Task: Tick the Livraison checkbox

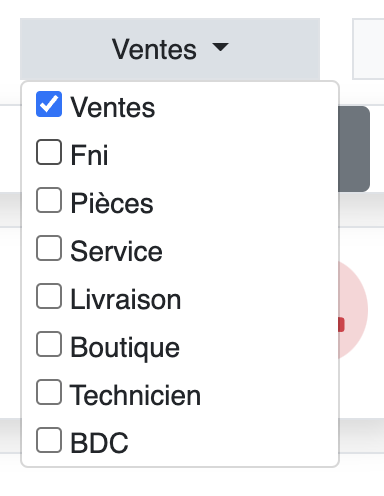Action: point(49,296)
